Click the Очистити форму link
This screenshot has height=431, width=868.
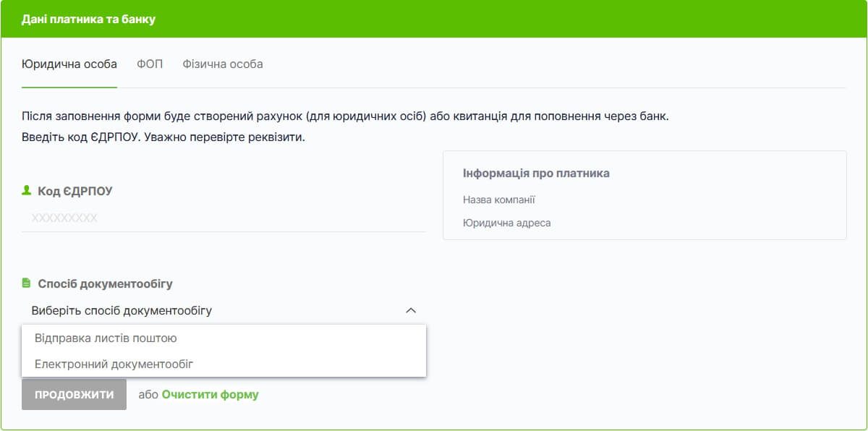(x=210, y=394)
